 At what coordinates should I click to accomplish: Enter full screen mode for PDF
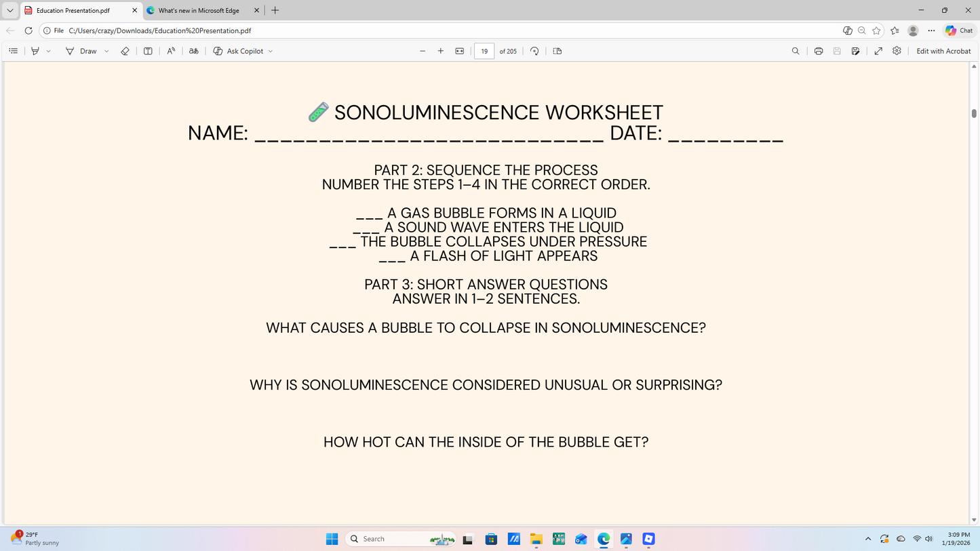pyautogui.click(x=878, y=51)
